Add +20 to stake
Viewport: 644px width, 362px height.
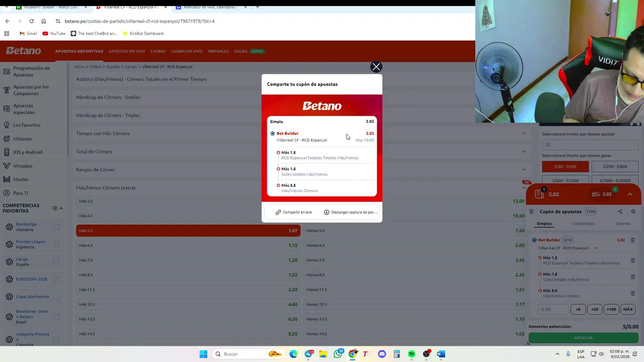[x=595, y=309]
